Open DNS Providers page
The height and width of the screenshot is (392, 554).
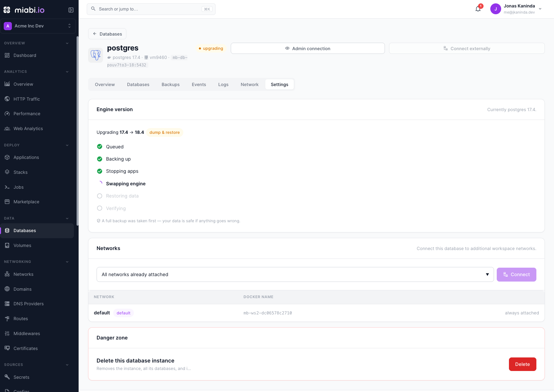coord(37,304)
